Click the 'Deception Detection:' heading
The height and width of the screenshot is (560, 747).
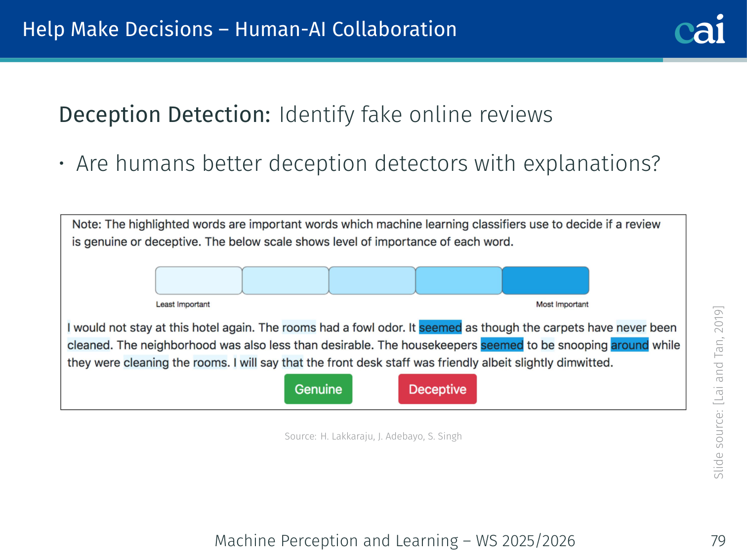pyautogui.click(x=165, y=115)
